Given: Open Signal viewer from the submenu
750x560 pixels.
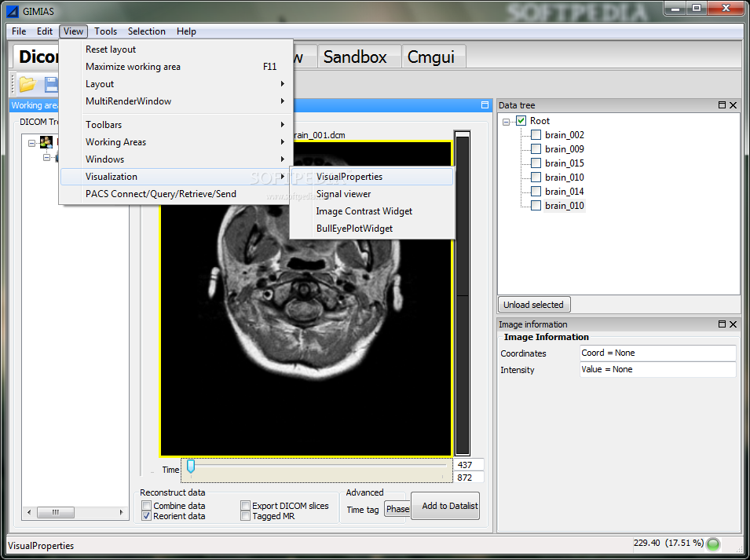Looking at the screenshot, I should (372, 194).
